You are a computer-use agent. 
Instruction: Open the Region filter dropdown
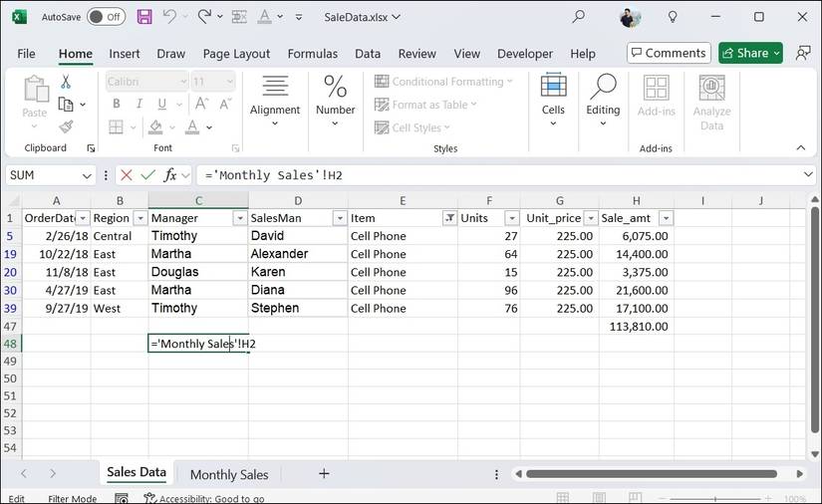click(x=140, y=218)
